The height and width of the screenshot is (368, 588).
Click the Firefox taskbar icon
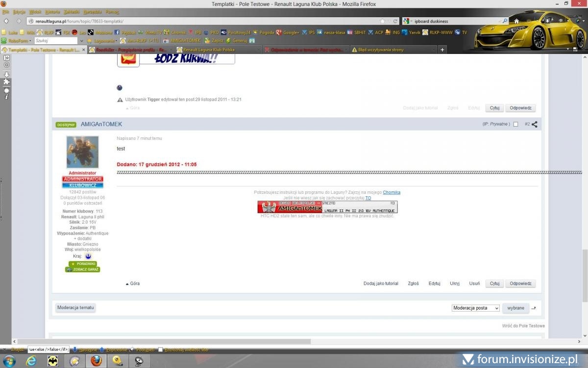tap(96, 361)
